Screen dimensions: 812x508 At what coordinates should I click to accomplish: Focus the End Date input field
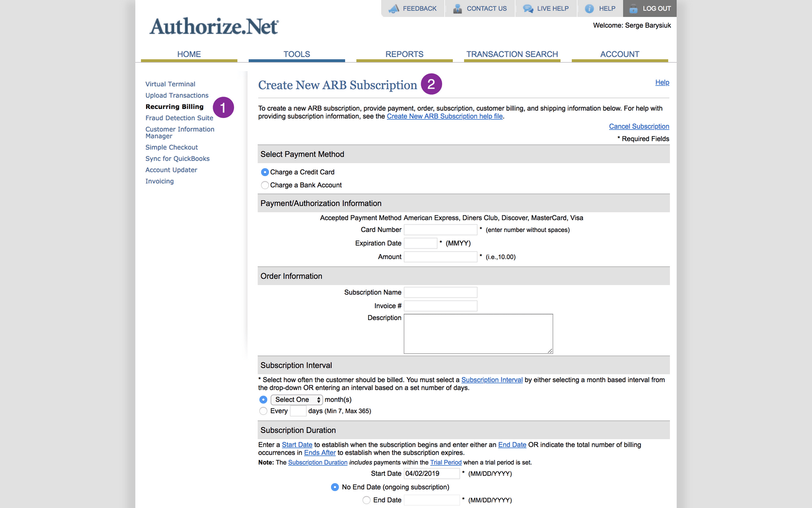pyautogui.click(x=432, y=500)
